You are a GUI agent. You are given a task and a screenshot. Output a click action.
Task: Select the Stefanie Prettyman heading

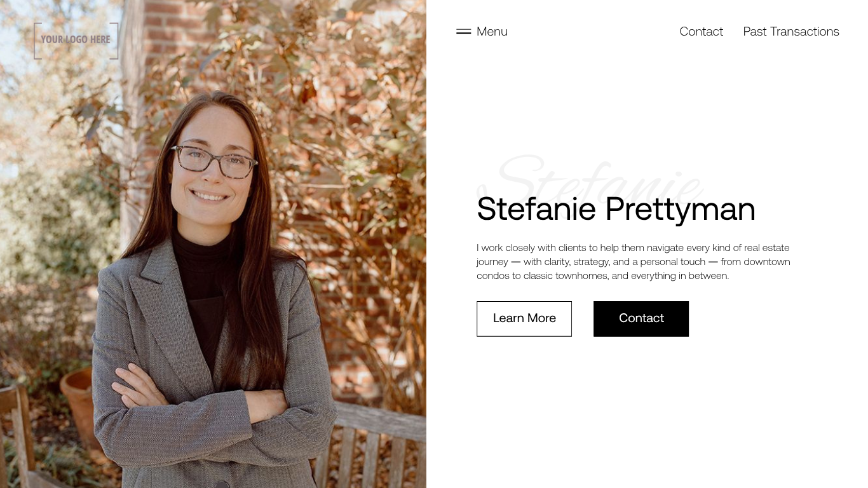[x=615, y=209]
